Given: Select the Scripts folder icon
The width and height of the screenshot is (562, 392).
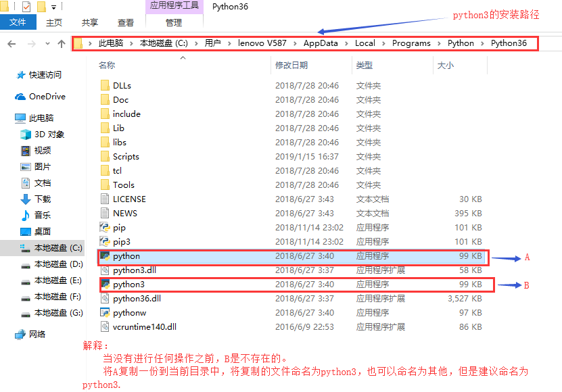Looking at the screenshot, I should pos(105,157).
